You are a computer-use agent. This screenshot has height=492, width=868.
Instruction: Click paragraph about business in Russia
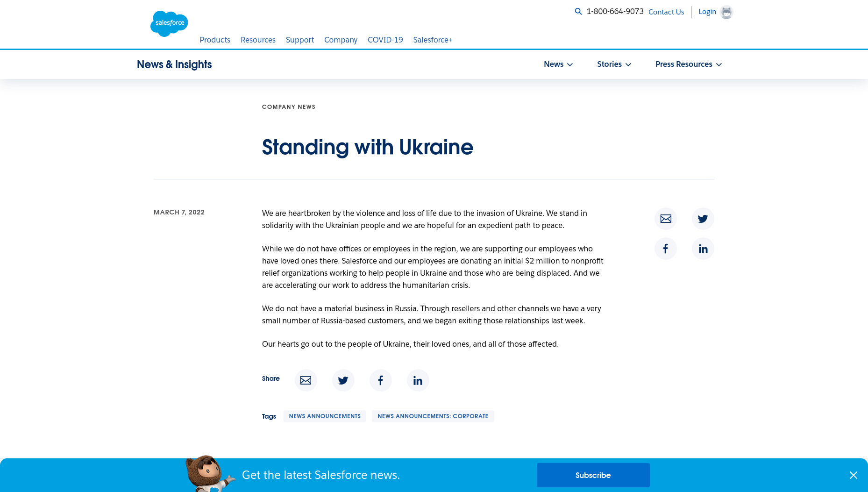coord(432,314)
